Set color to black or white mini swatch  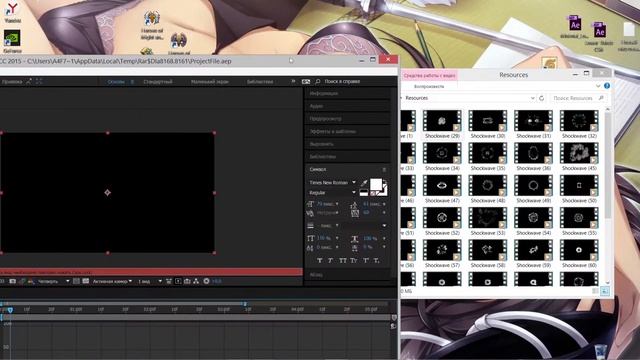click(364, 192)
